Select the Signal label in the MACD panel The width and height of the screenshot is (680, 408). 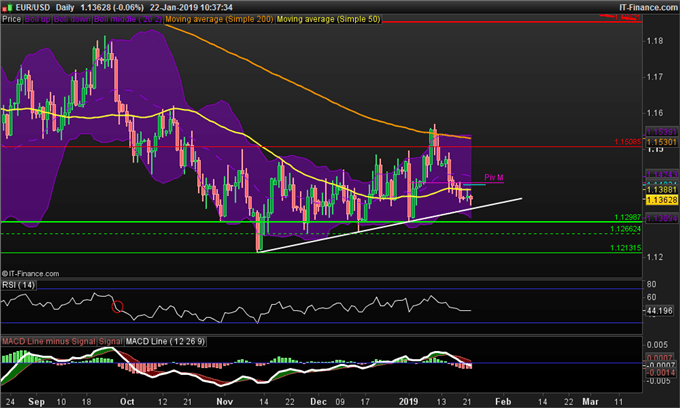click(110, 341)
